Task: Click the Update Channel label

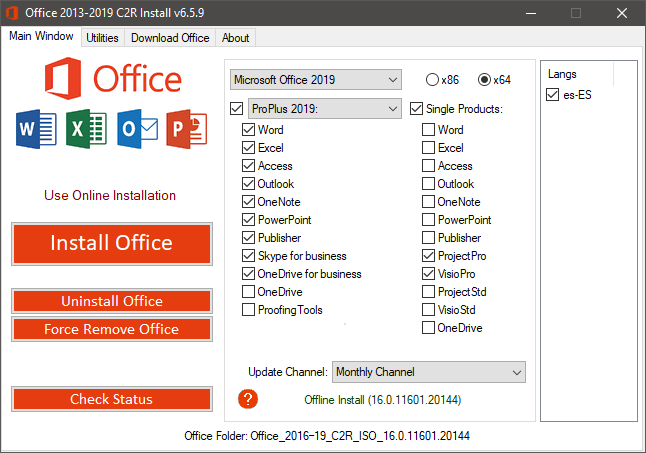Action: tap(288, 372)
